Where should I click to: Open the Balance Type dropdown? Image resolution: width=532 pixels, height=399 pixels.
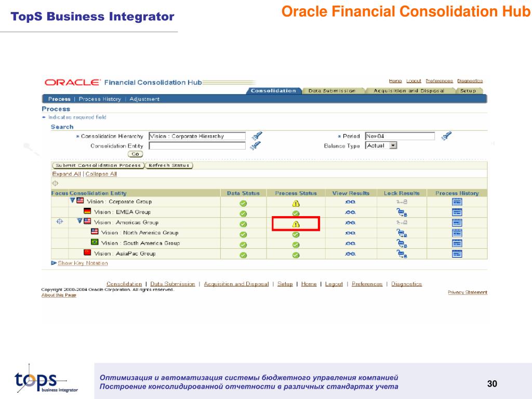[x=393, y=145]
